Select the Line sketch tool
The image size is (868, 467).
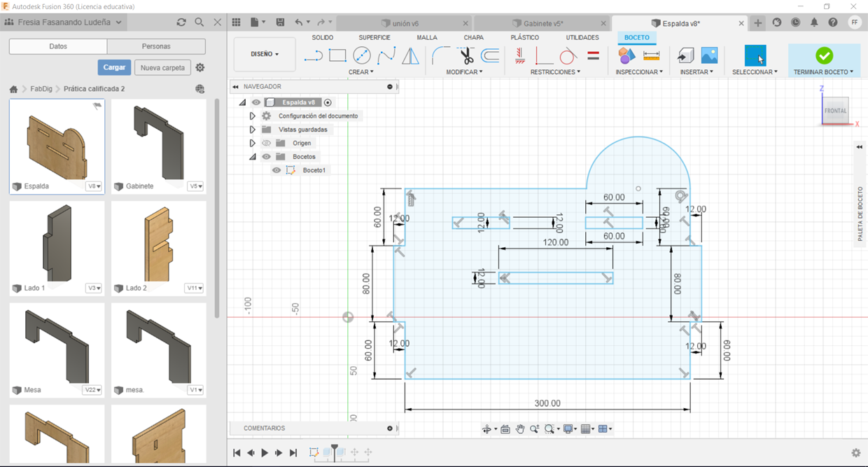pos(314,56)
